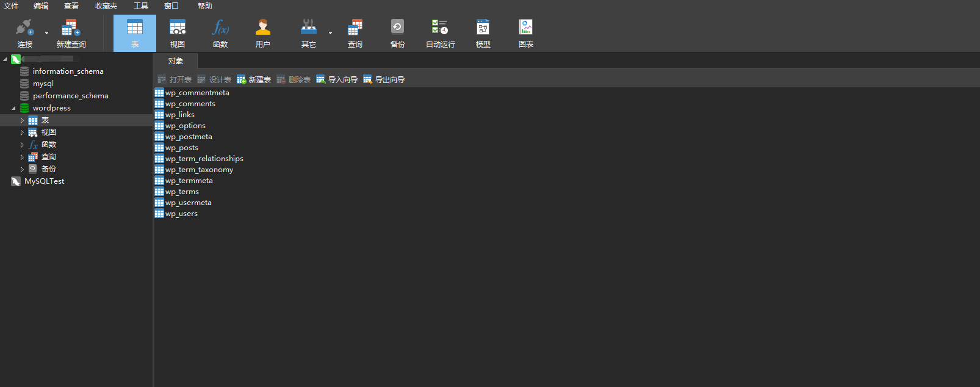Expand the 函数 node under wordpress
This screenshot has height=387, width=980.
point(22,145)
